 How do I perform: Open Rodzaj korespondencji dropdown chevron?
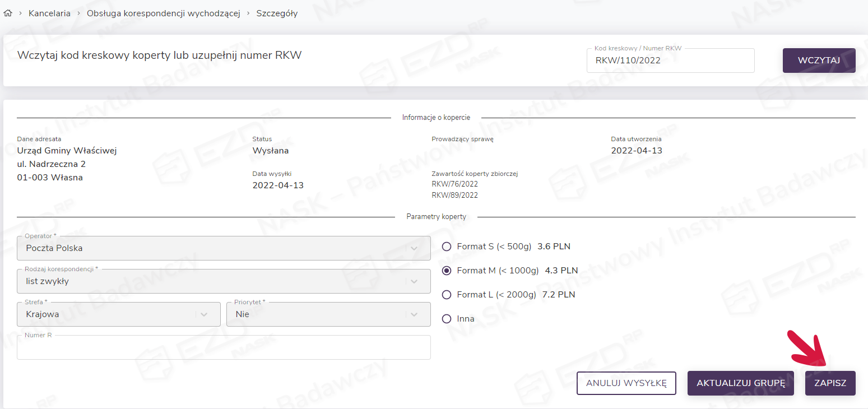(x=414, y=281)
